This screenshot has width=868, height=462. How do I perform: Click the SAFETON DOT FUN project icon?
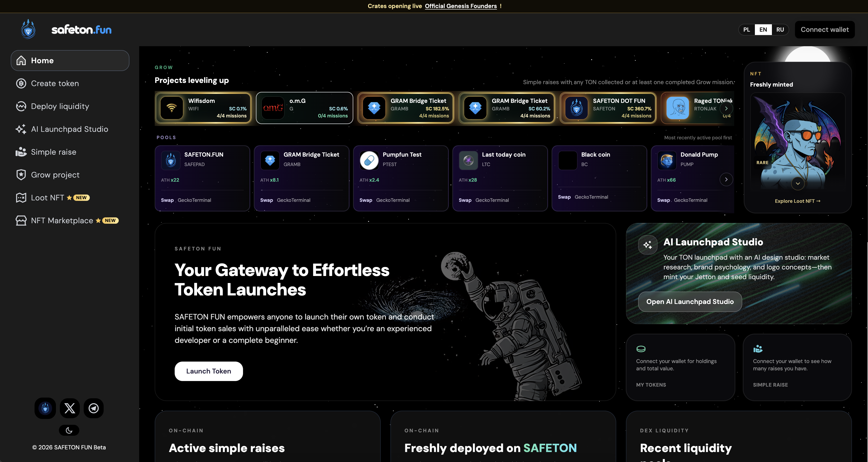click(x=577, y=108)
